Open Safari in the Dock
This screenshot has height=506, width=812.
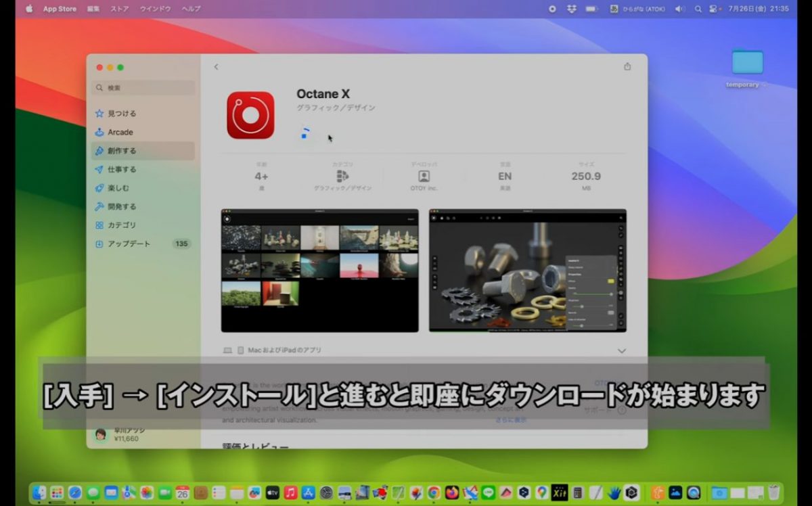pyautogui.click(x=75, y=492)
